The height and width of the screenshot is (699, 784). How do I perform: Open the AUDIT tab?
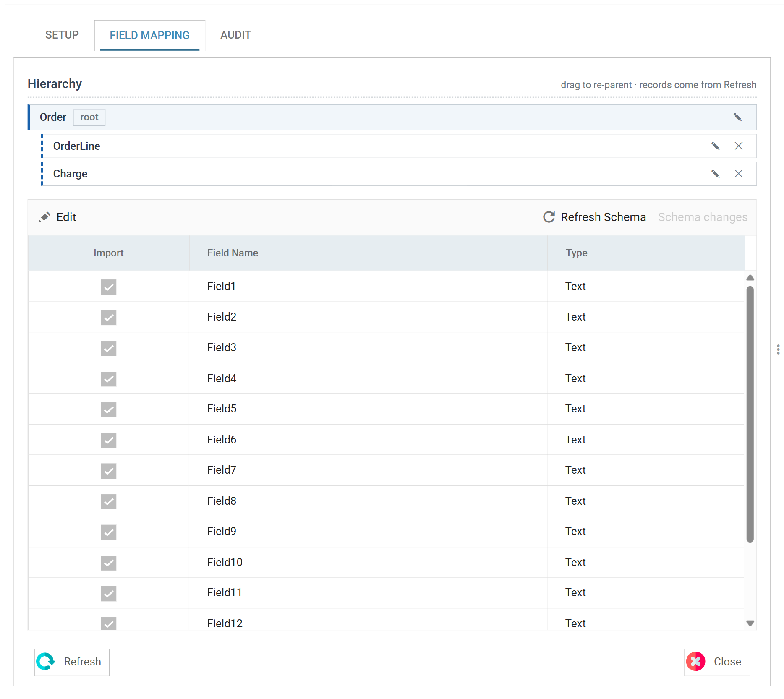tap(236, 35)
